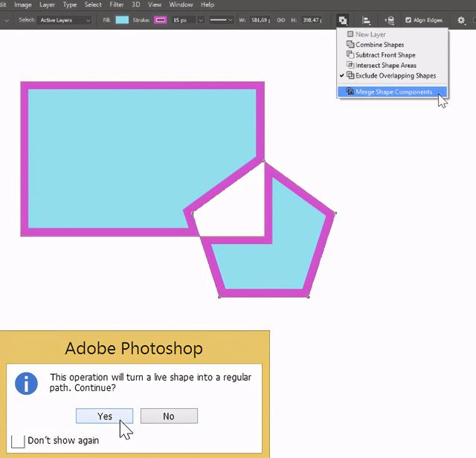Open the Select menu
476x458 pixels.
pos(93,5)
